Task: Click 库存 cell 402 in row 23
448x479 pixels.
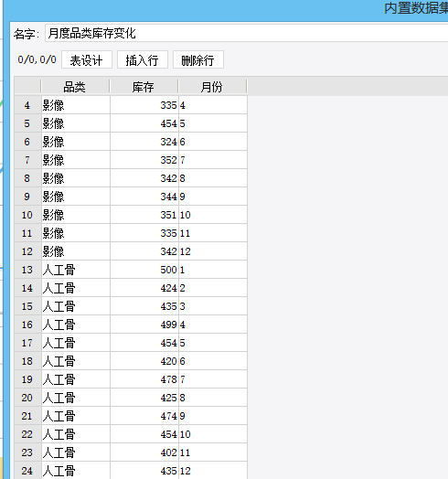Action: [x=144, y=452]
